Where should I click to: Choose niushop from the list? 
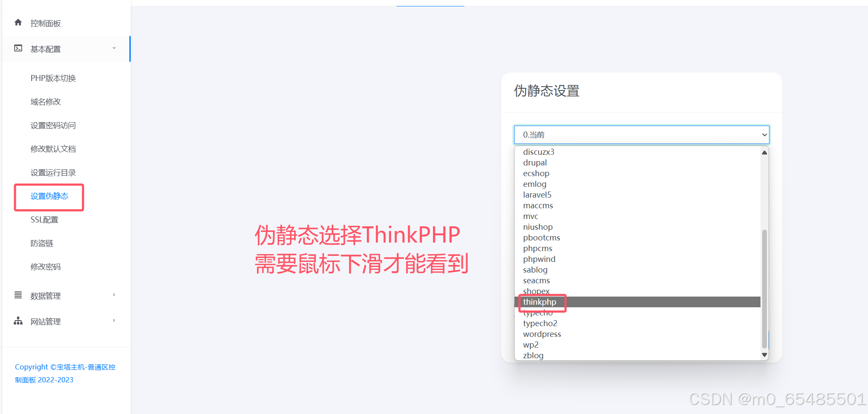tap(638, 227)
